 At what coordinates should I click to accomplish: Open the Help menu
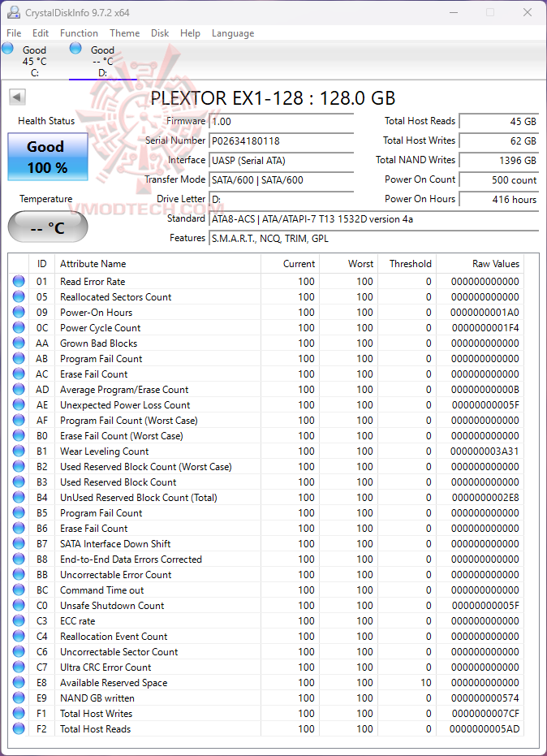(191, 32)
